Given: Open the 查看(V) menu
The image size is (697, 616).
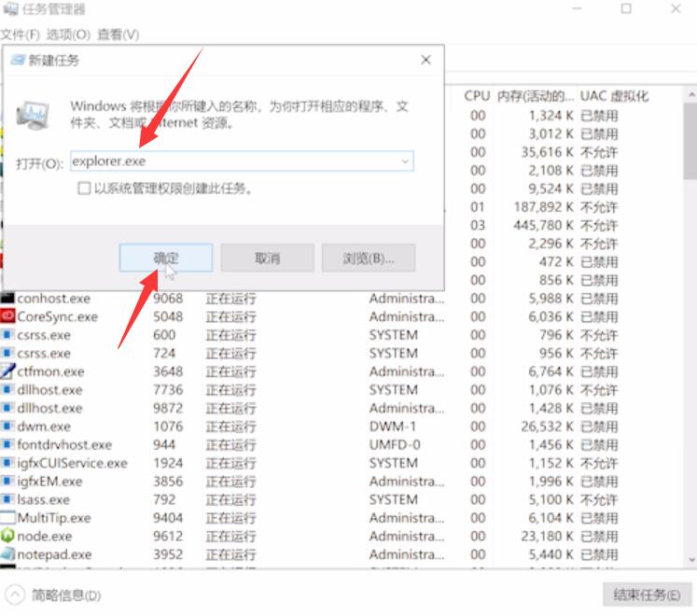Looking at the screenshot, I should click(118, 35).
